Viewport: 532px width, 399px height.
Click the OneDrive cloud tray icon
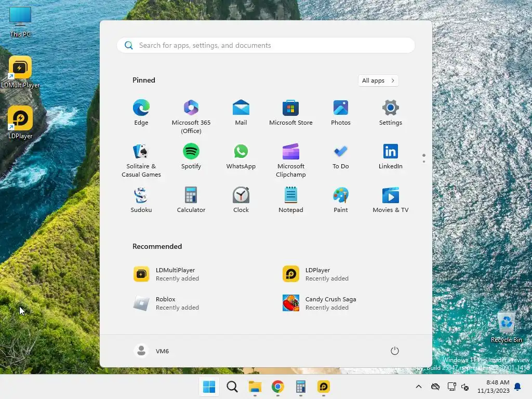(x=435, y=387)
